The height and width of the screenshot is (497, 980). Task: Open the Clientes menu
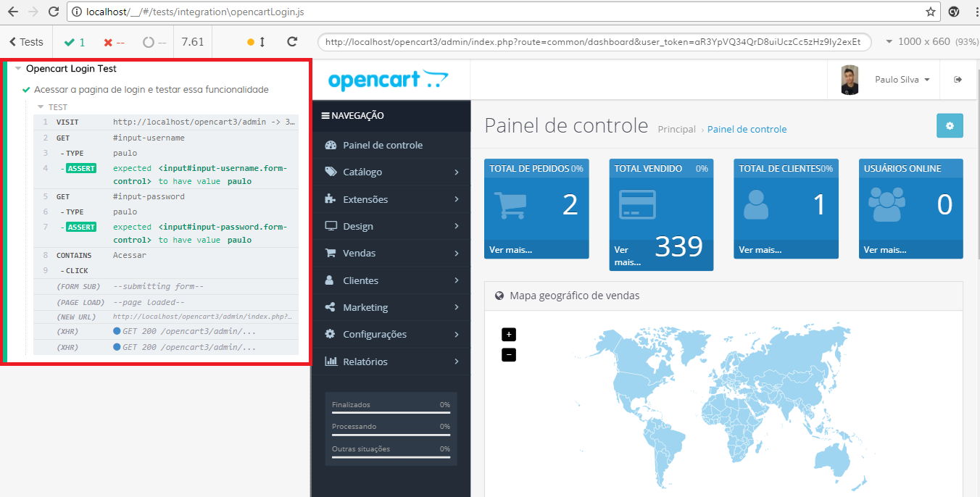(391, 280)
